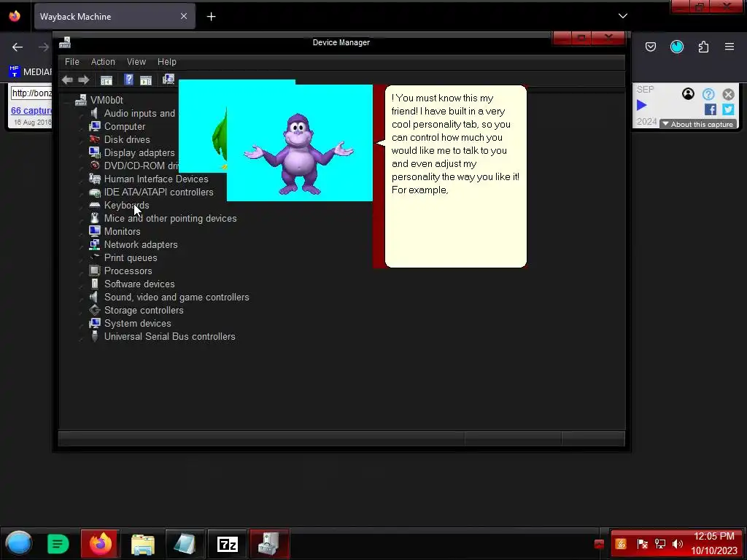Image resolution: width=747 pixels, height=560 pixels.
Task: Open the volume speaker tray icon
Action: tap(677, 544)
